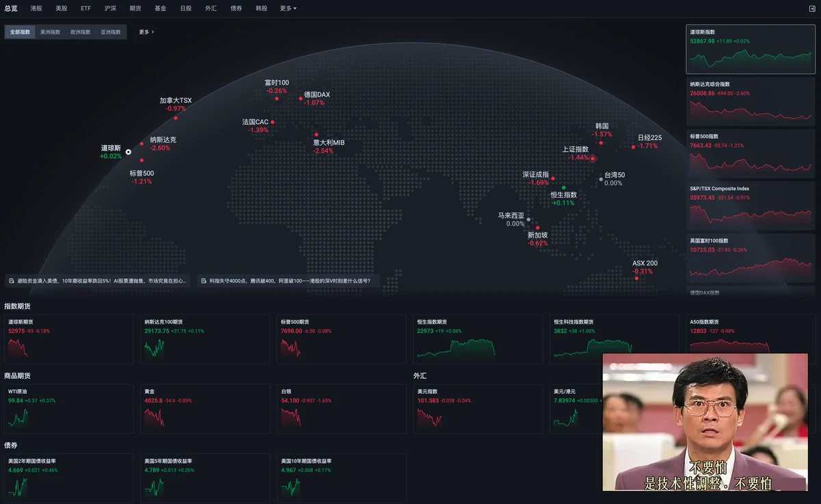Image resolution: width=821 pixels, height=504 pixels.
Task: Switch to the 美股 tab
Action: [62, 8]
